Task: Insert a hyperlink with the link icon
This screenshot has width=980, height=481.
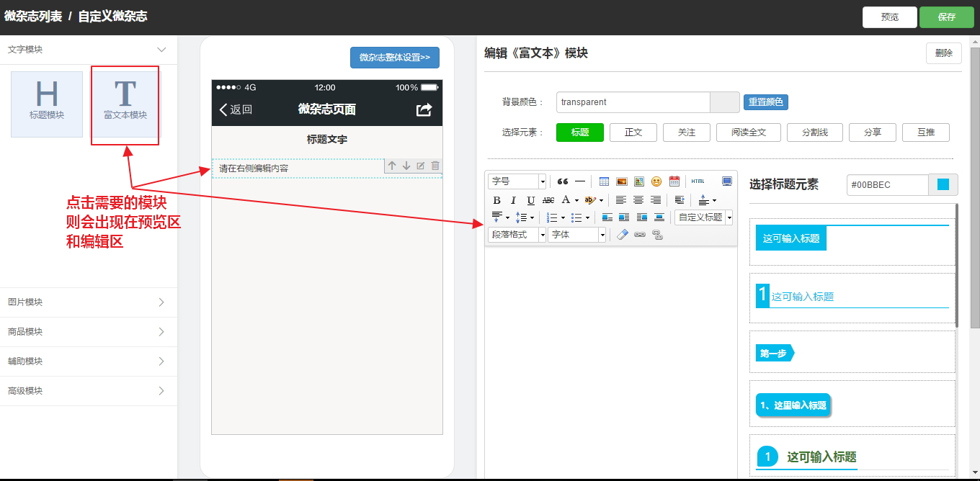Action: (640, 235)
